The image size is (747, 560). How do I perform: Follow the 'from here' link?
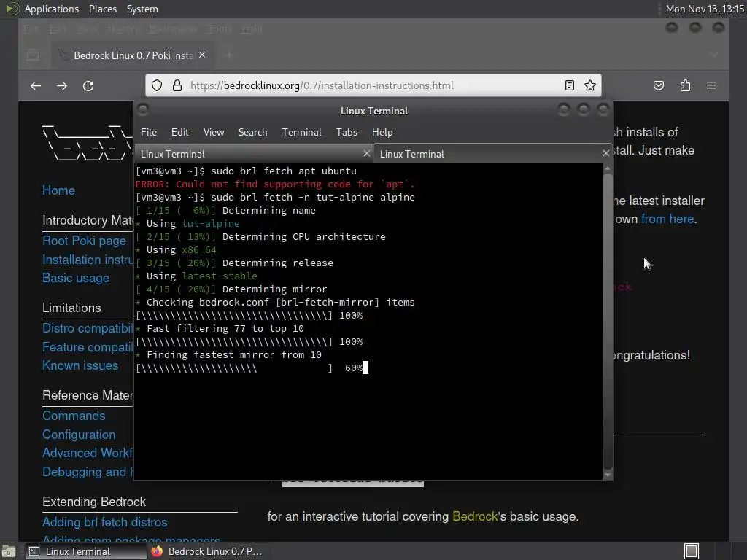[667, 219]
